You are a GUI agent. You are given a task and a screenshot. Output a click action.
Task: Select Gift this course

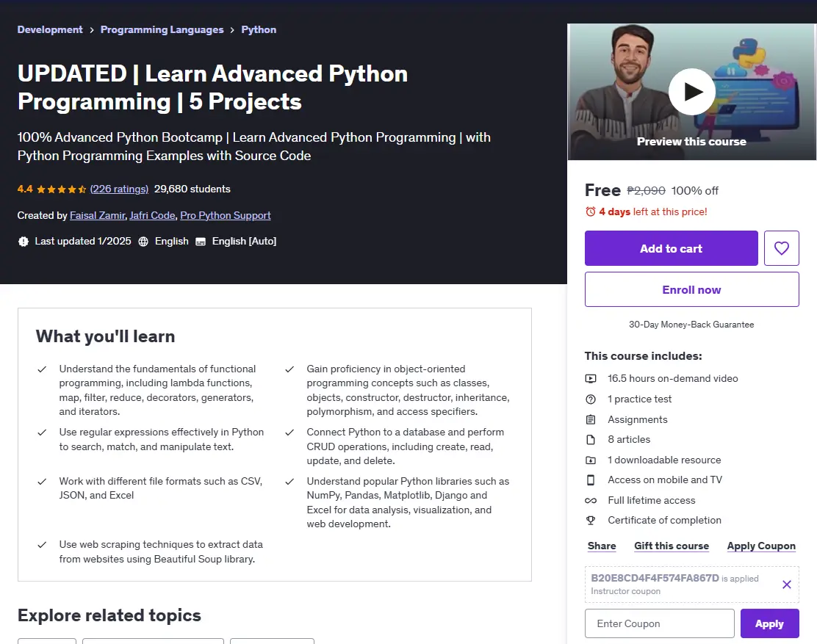pos(671,546)
